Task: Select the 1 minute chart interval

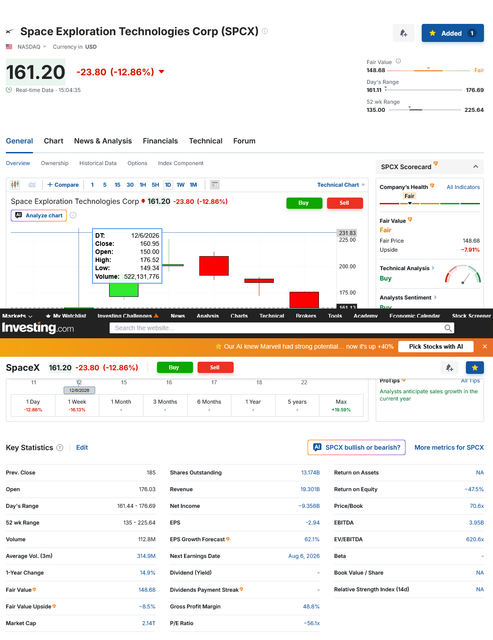Action: point(92,185)
